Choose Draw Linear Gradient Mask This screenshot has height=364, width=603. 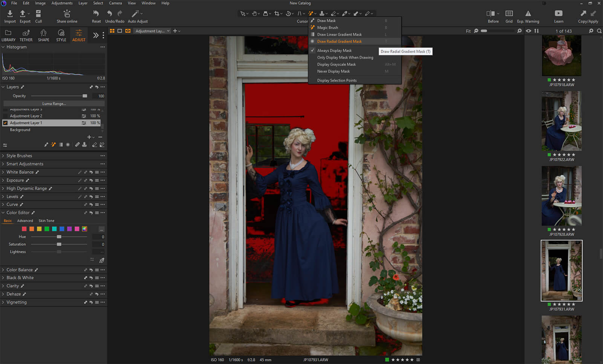pos(339,35)
